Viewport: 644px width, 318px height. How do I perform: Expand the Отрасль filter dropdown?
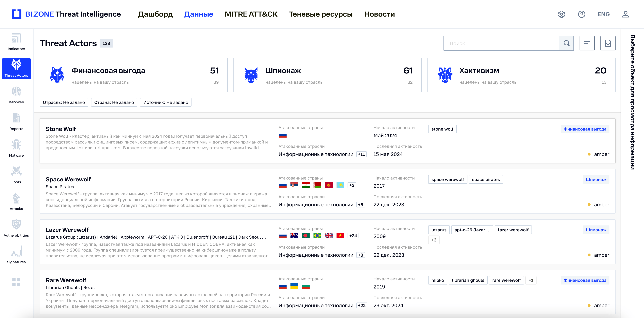(x=64, y=102)
